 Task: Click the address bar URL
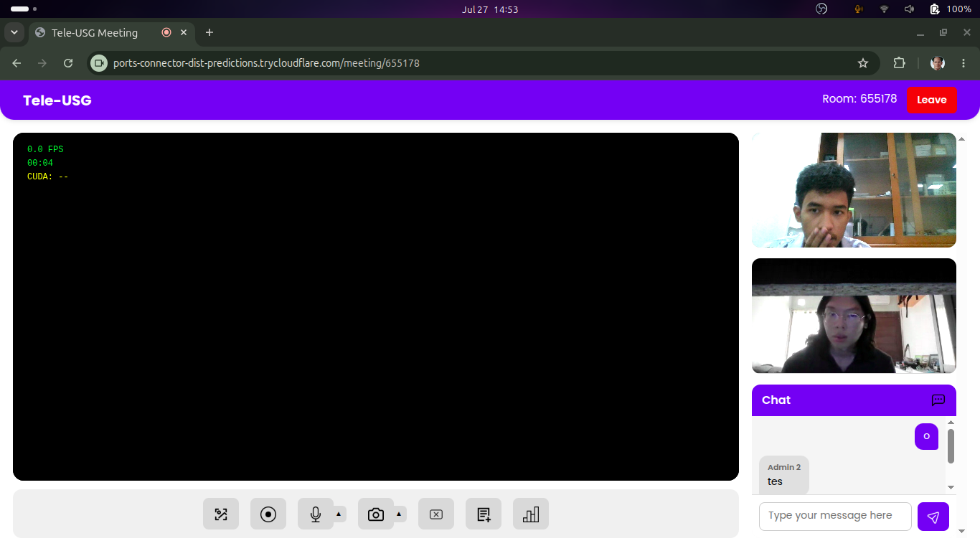coord(266,63)
